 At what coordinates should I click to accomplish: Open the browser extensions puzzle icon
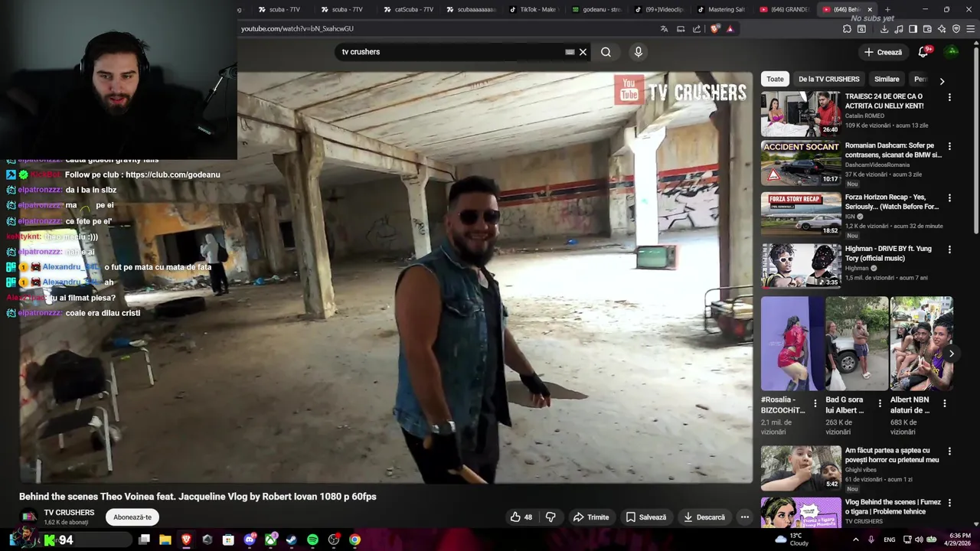(847, 29)
